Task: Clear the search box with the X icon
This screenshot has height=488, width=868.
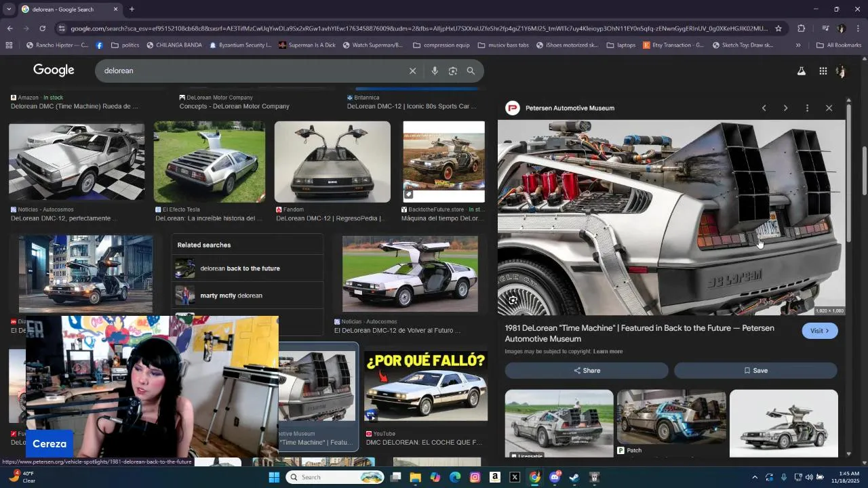Action: click(412, 70)
